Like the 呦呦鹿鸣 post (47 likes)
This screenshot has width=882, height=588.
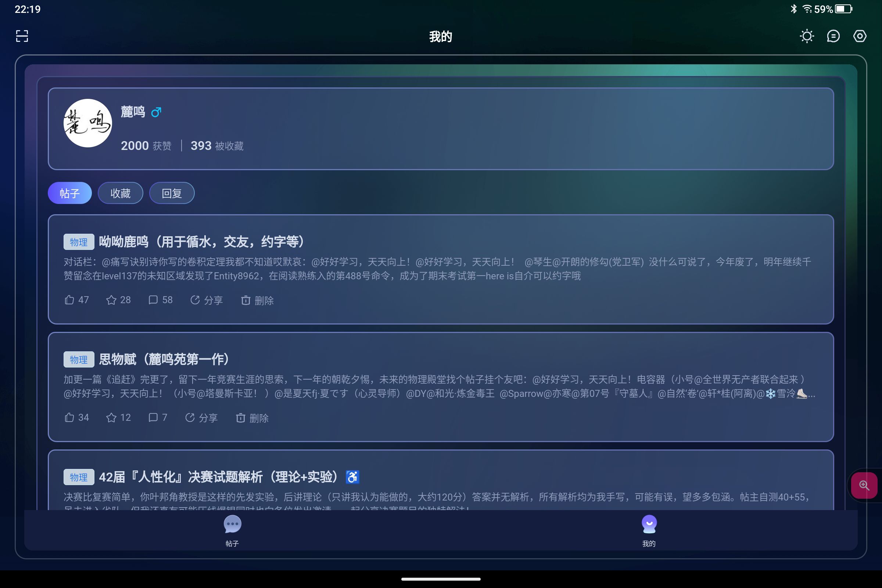click(x=77, y=300)
